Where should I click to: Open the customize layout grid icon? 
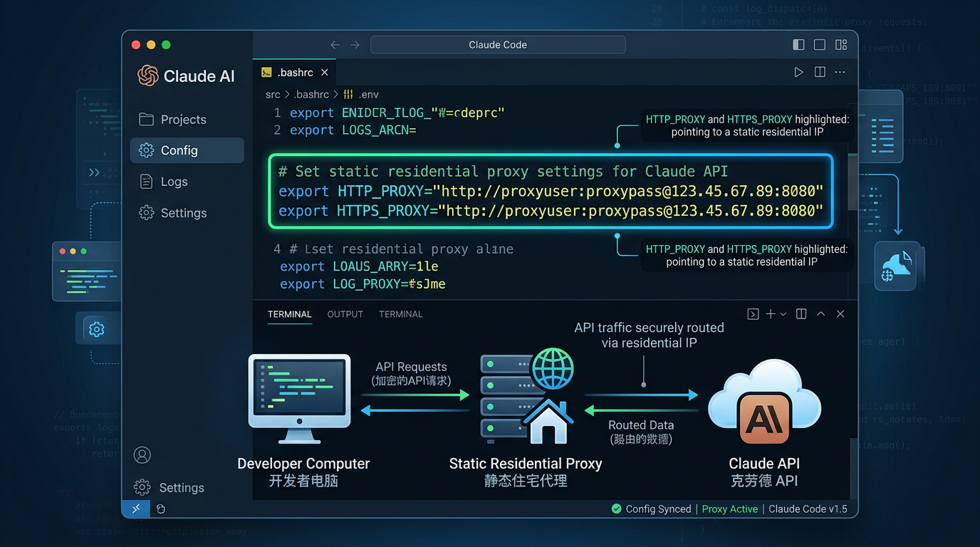(x=841, y=45)
